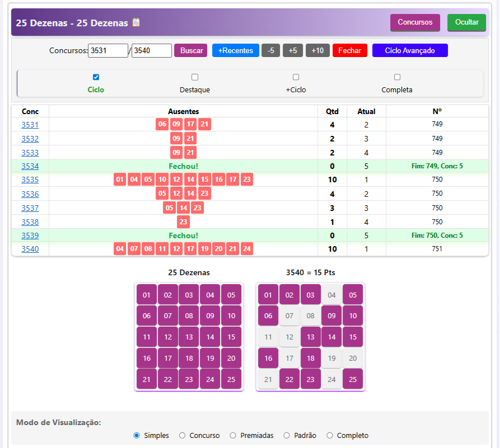500x448 pixels.
Task: Open contest 3534 link
Action: tap(30, 166)
